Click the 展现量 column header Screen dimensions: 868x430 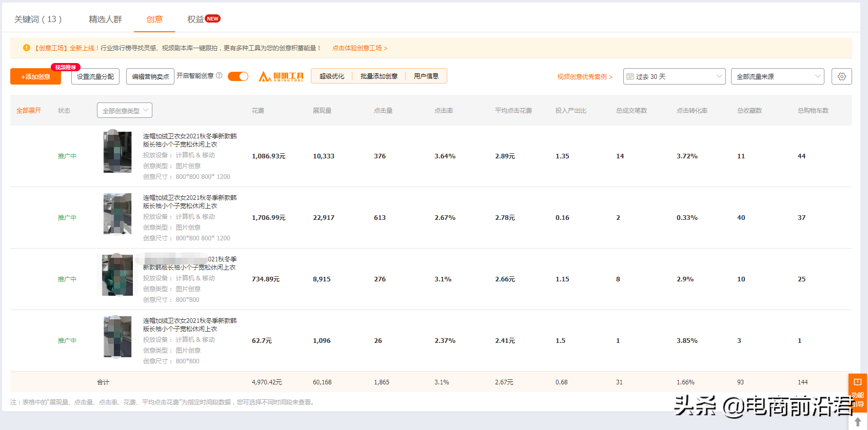pyautogui.click(x=322, y=110)
